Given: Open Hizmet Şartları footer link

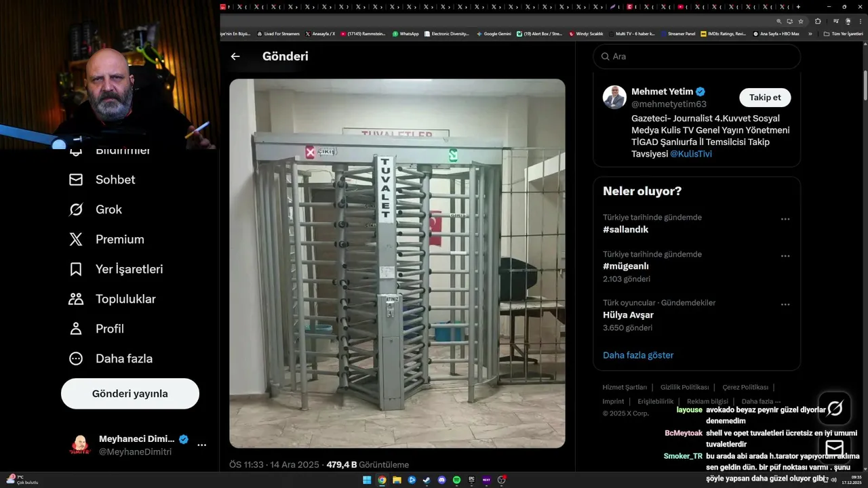Looking at the screenshot, I should click(625, 388).
